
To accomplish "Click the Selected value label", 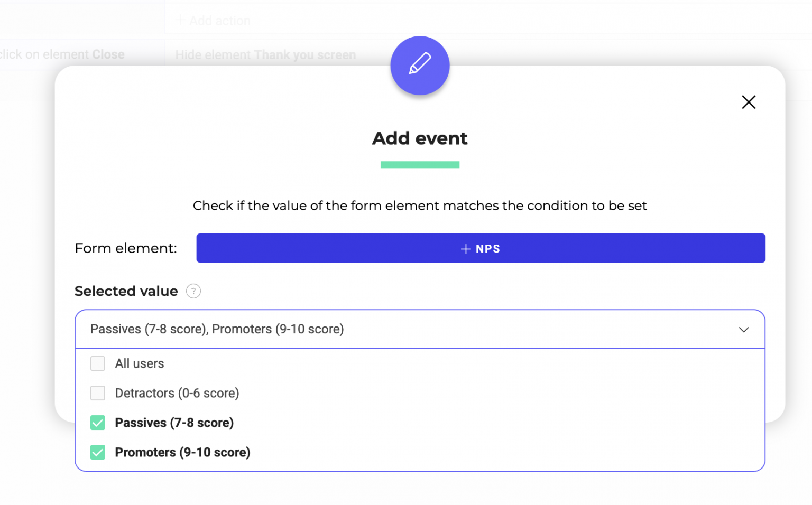I will [x=126, y=291].
